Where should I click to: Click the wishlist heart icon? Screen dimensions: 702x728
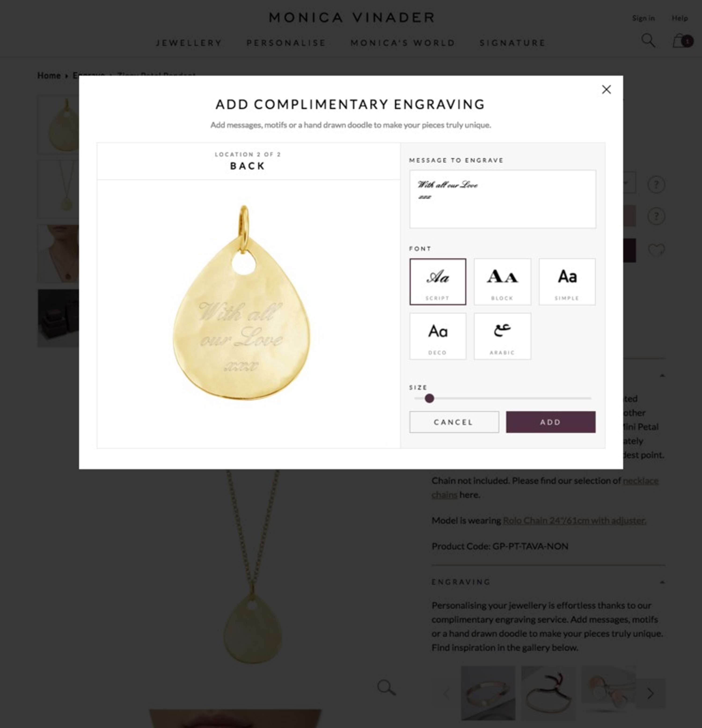pyautogui.click(x=656, y=250)
